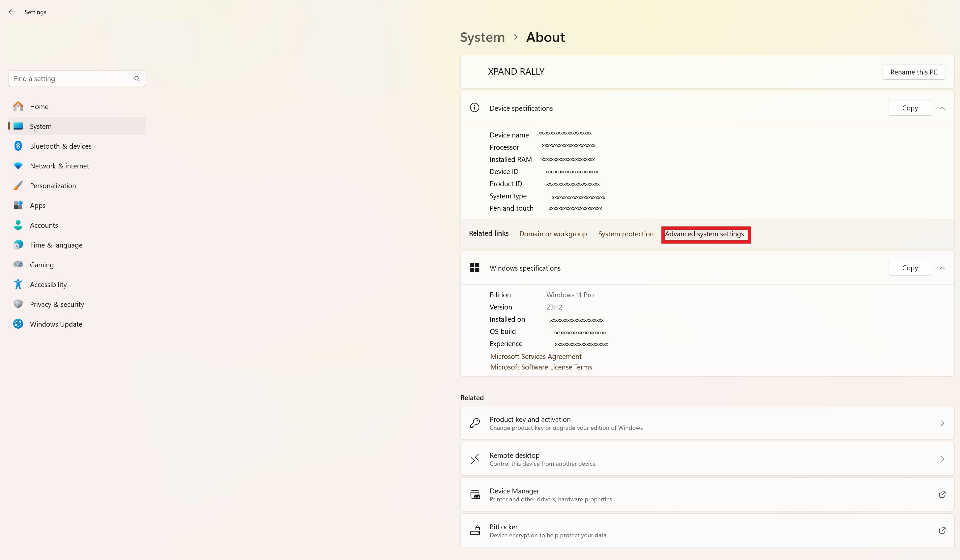Click the search magnifier icon
Screen dimensions: 960x560
tap(137, 79)
